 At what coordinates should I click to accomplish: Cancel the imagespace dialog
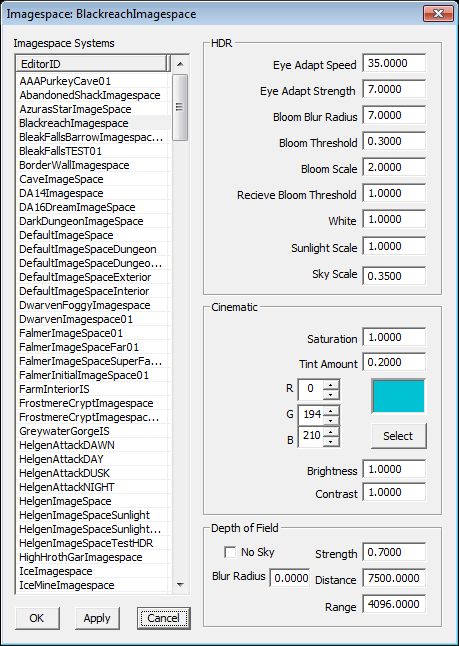coord(164,618)
